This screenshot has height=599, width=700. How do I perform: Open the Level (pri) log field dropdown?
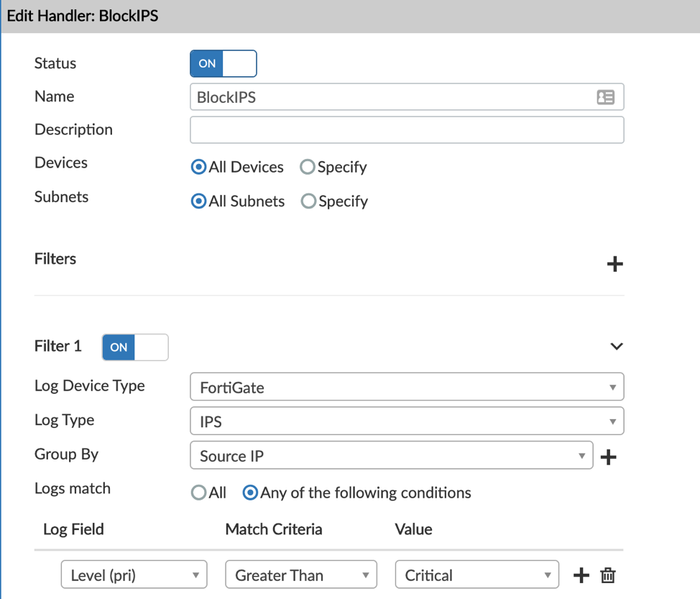point(134,575)
